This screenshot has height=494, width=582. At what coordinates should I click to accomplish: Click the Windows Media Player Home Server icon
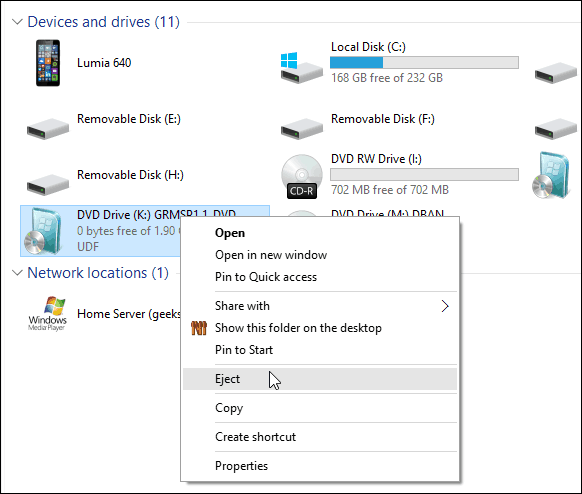coord(48,313)
